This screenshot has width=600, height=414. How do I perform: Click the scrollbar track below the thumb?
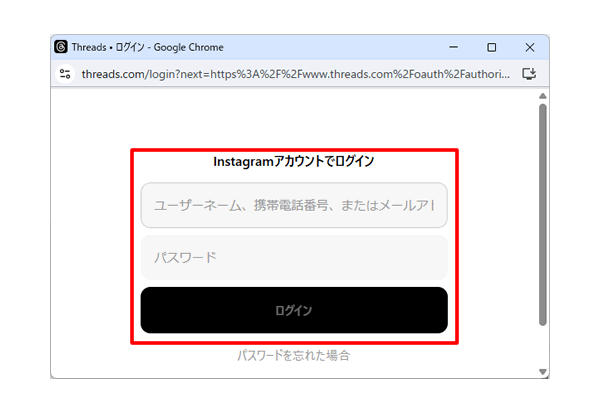(x=543, y=345)
